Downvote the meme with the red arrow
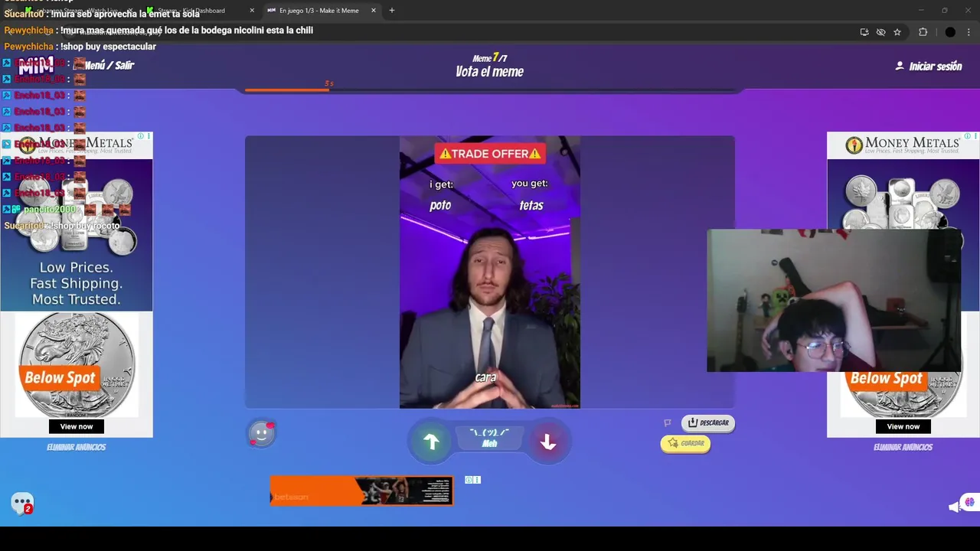The height and width of the screenshot is (551, 980). [547, 442]
